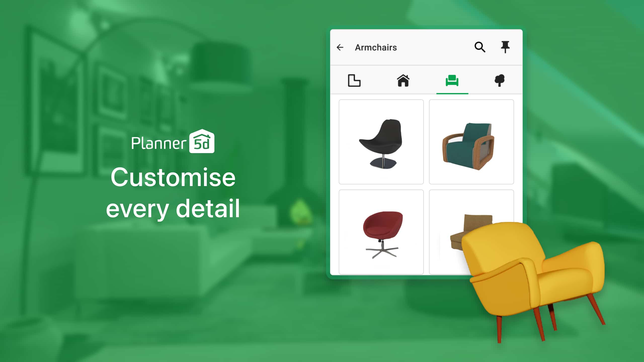Select the outdoor/nature category icon
The image size is (644, 362).
500,80
